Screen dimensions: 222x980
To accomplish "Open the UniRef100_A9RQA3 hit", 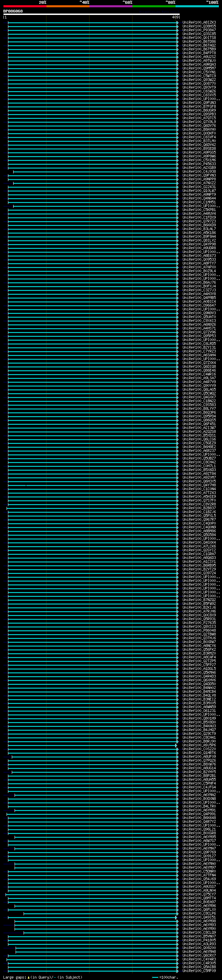I will click(x=199, y=64).
